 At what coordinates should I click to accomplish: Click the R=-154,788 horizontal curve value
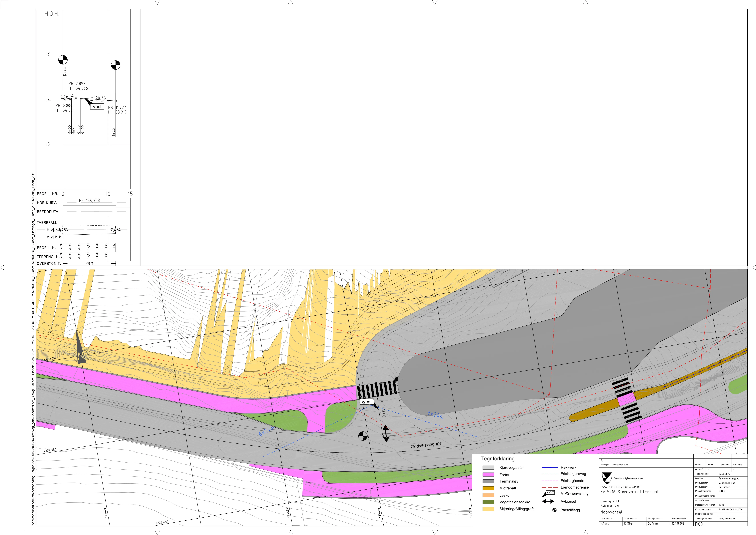click(x=89, y=200)
